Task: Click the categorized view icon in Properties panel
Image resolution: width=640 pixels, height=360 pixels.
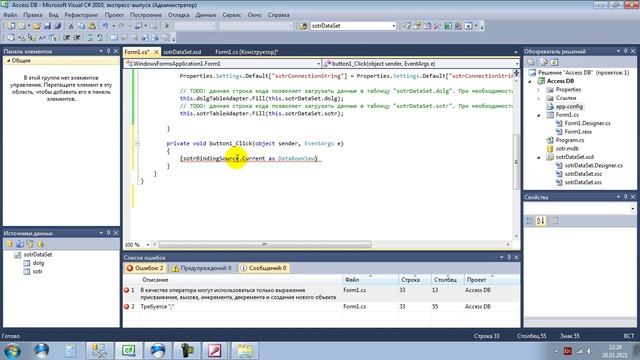Action: 530,221
